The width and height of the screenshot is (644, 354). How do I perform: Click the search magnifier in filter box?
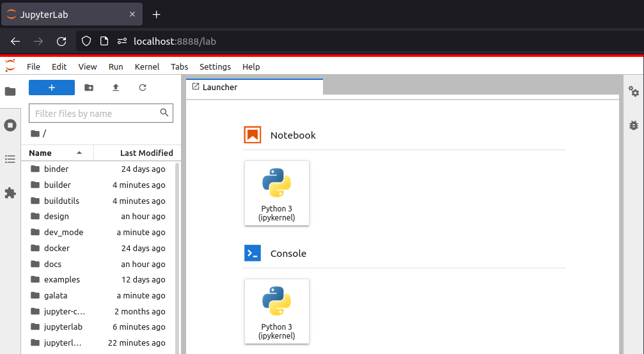[164, 112]
